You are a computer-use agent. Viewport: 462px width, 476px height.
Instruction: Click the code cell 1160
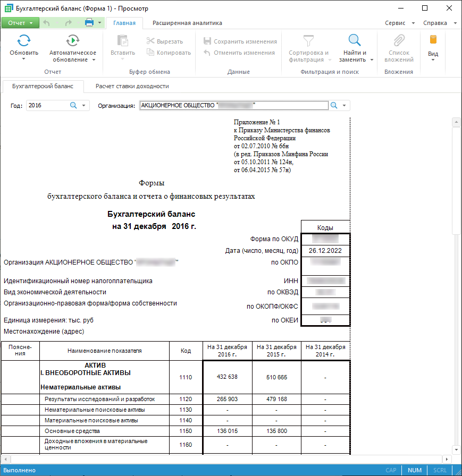pos(186,445)
